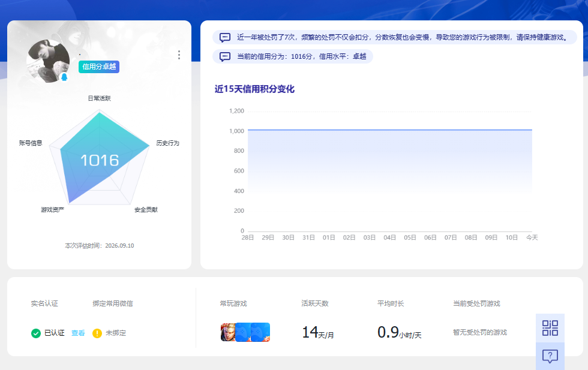The image size is (588, 370).
Task: Click the yellow unbound warning icon
Action: tap(97, 333)
